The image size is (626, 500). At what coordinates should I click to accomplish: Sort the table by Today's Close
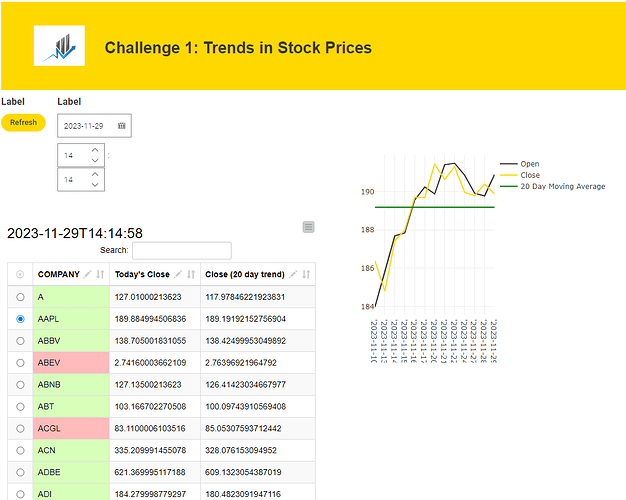[x=191, y=274]
